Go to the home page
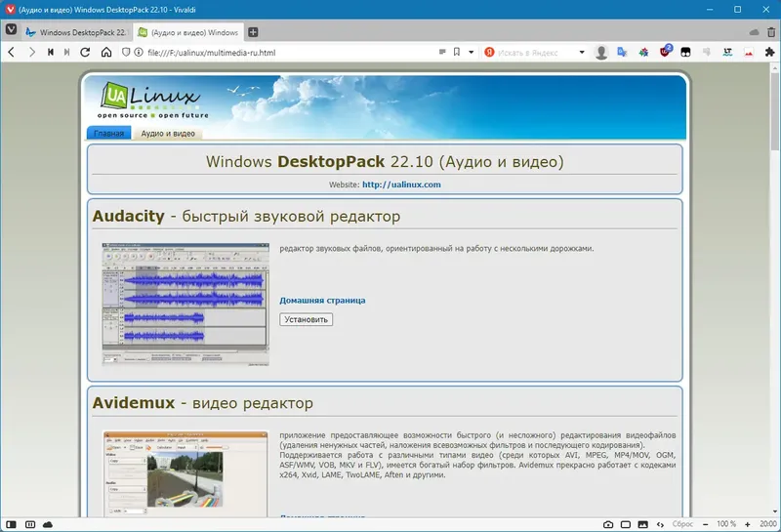Image resolution: width=781 pixels, height=532 pixels. 106,53
